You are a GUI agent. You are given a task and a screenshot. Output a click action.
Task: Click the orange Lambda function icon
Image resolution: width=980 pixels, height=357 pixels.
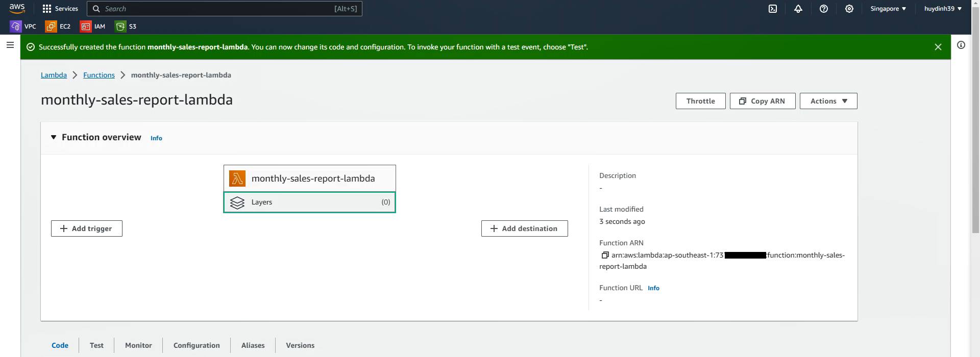pyautogui.click(x=237, y=178)
